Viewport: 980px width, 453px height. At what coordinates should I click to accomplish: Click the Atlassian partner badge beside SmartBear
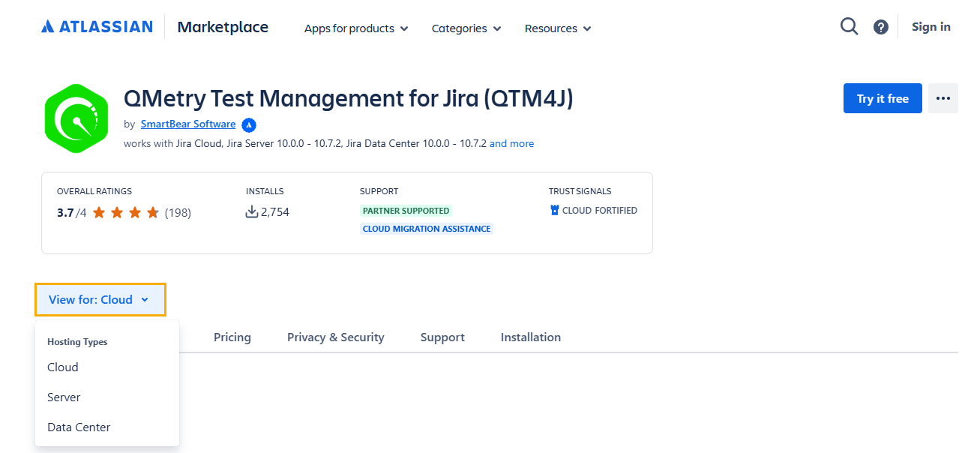249,125
